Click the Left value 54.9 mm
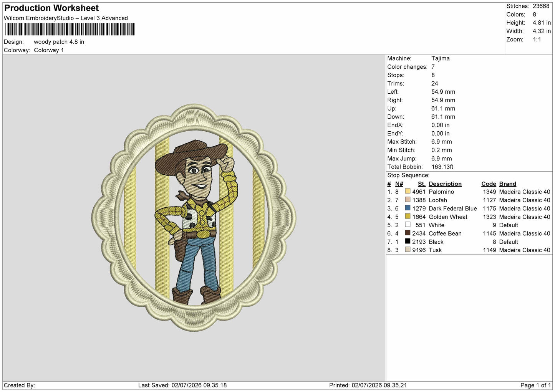This screenshot has width=555, height=392. (443, 92)
